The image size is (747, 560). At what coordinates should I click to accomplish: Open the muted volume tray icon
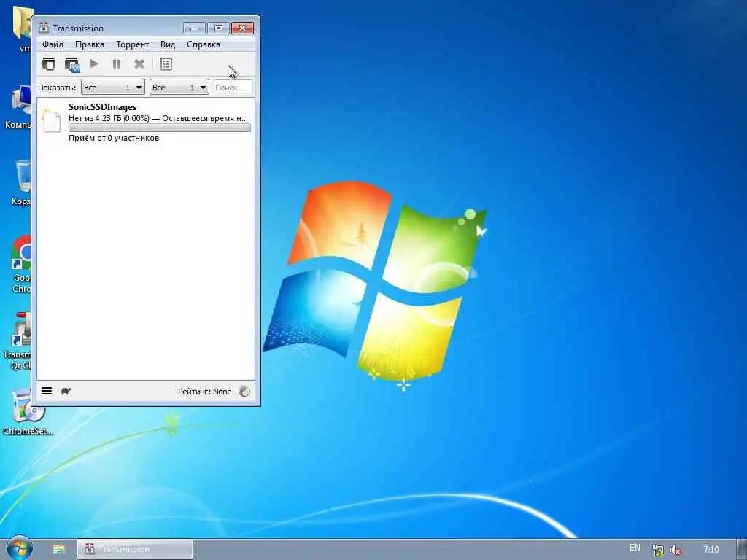click(675, 550)
